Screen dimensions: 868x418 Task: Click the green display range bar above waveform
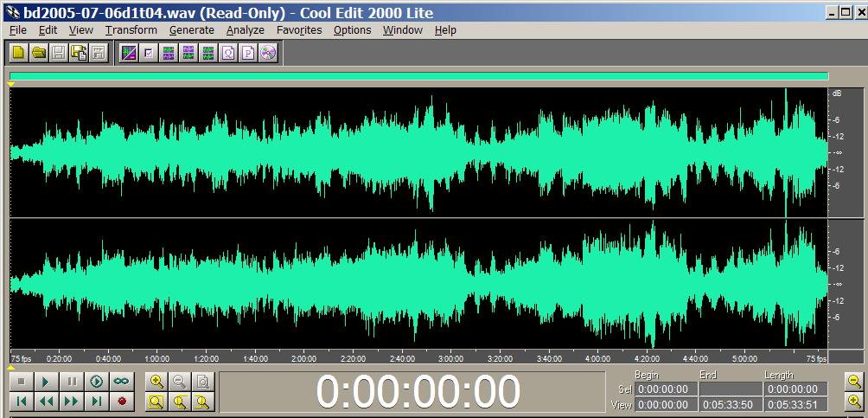pos(418,76)
